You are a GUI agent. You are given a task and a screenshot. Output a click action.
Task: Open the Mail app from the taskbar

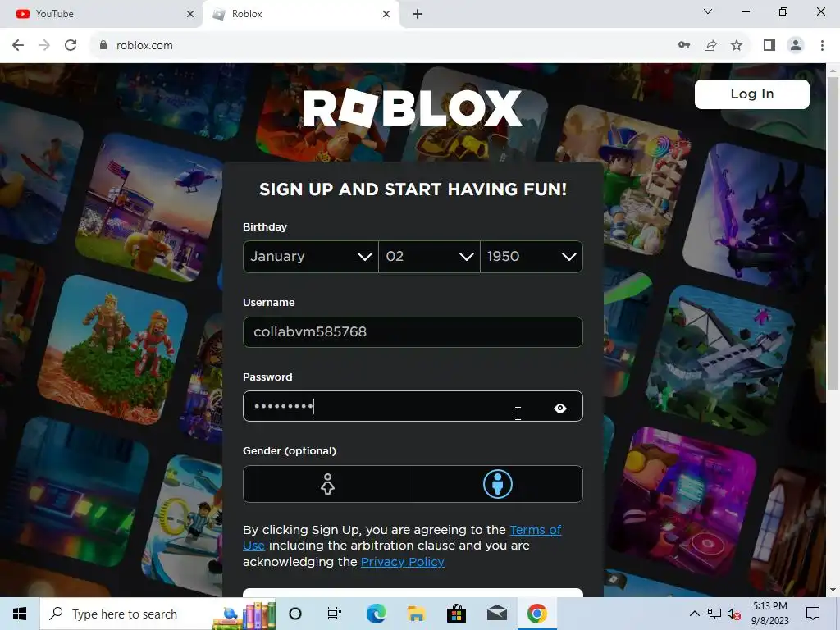[x=496, y=614]
